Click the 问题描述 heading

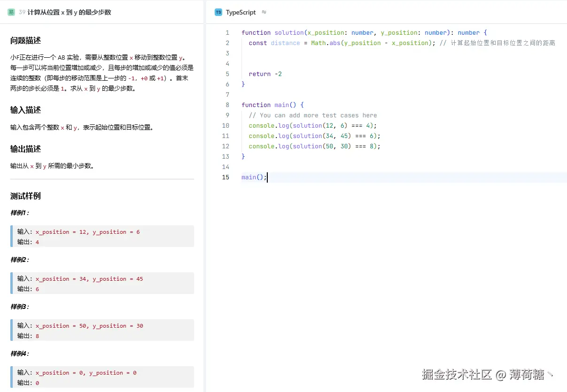25,40
